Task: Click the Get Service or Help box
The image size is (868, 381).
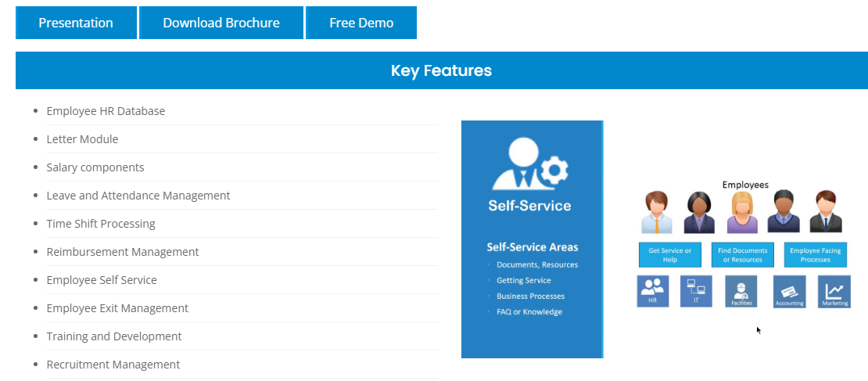Action: pyautogui.click(x=670, y=255)
